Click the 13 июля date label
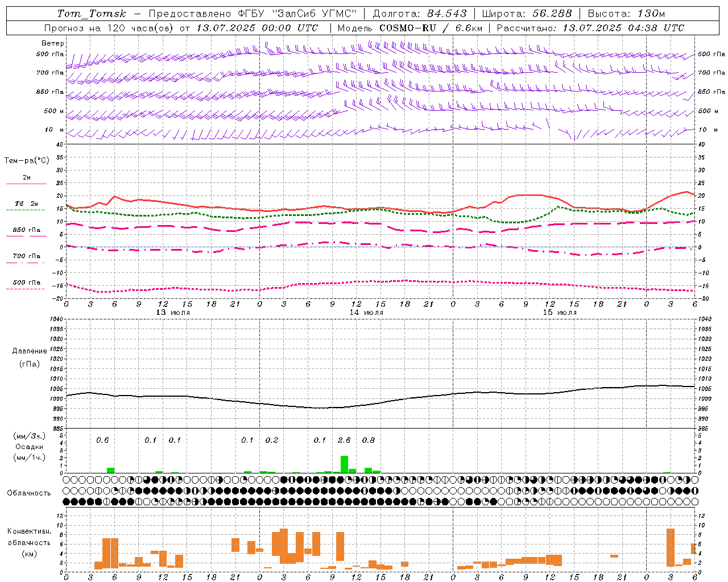This screenshot has width=728, height=582. pos(173,313)
